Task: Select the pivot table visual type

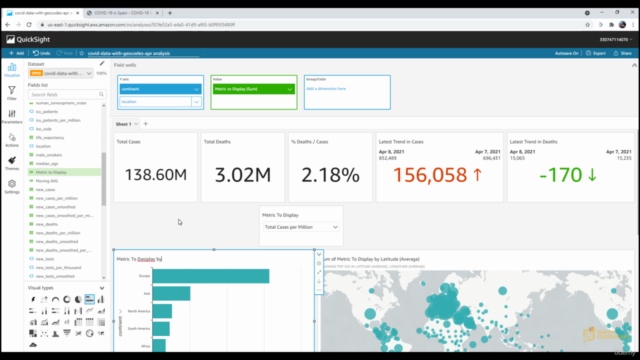Action: click(x=78, y=322)
